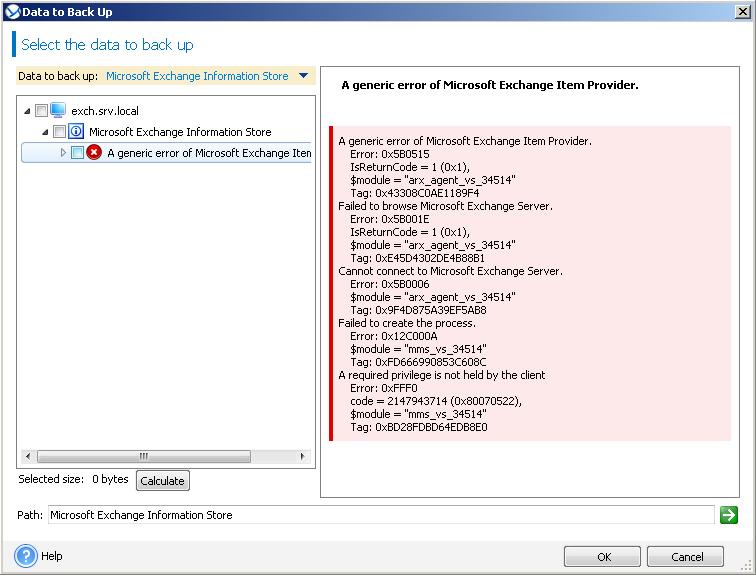
Task: Click 'A required privilege is not held' text
Action: pos(442,375)
